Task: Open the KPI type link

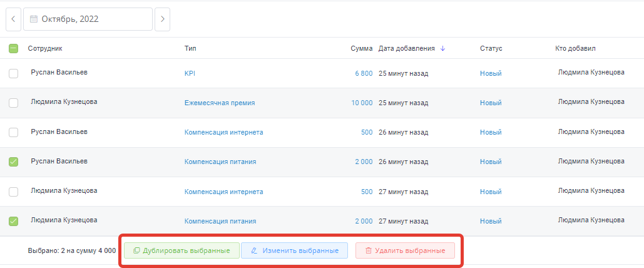Action: (x=190, y=74)
